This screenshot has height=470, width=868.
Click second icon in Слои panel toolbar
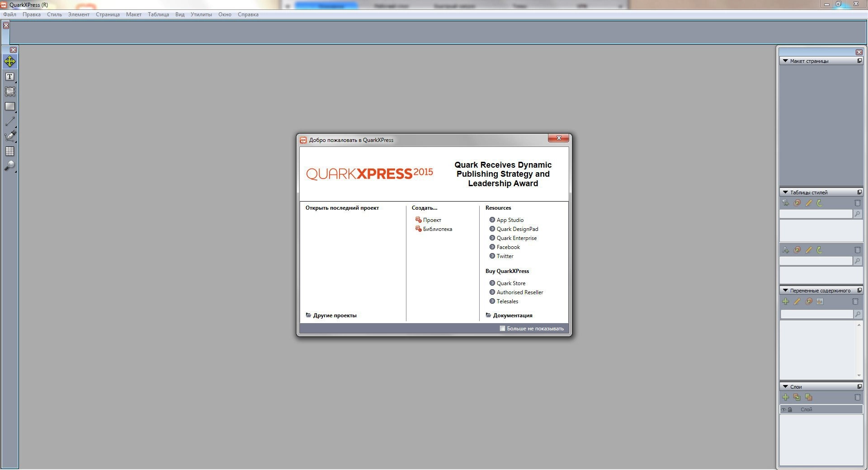[x=797, y=397]
